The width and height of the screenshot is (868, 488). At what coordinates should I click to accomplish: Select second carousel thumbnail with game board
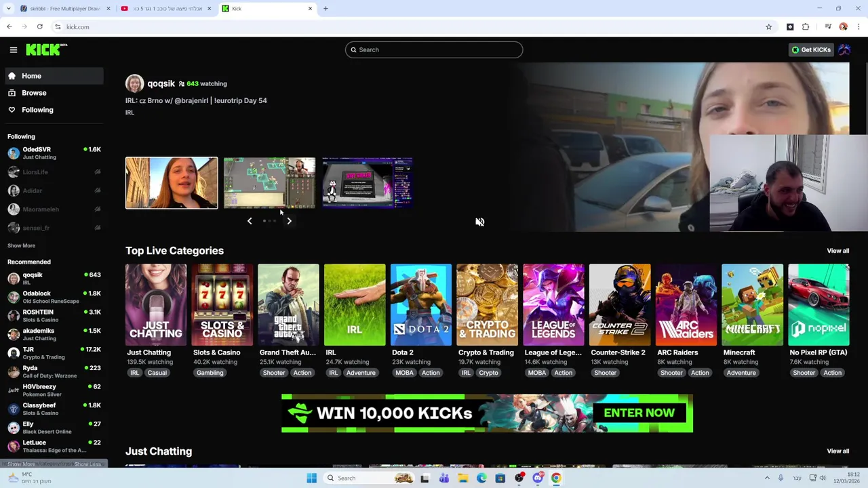coord(269,183)
